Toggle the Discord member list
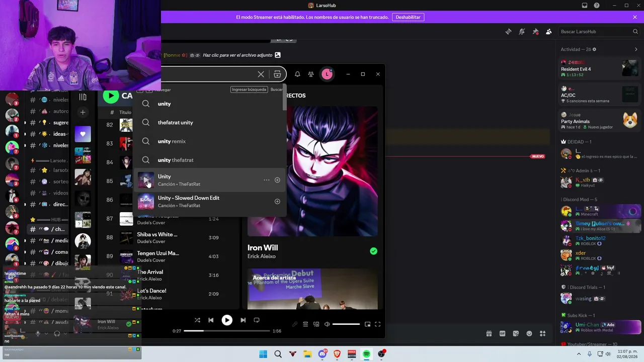644x362 pixels. coord(549,32)
